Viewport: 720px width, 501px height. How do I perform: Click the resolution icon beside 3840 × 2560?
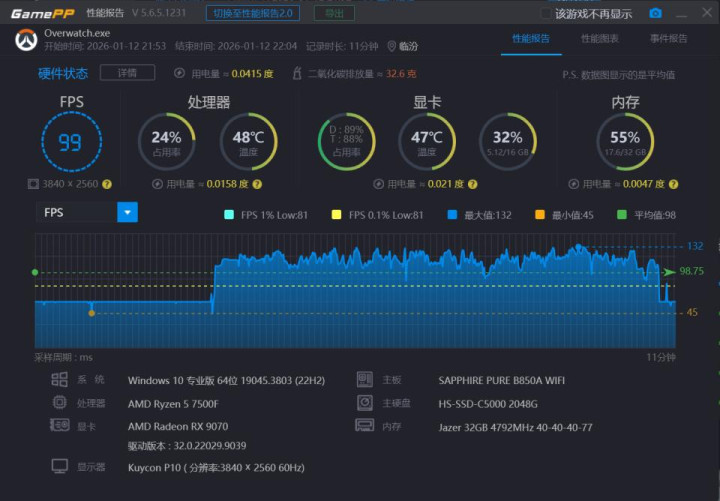tap(33, 184)
